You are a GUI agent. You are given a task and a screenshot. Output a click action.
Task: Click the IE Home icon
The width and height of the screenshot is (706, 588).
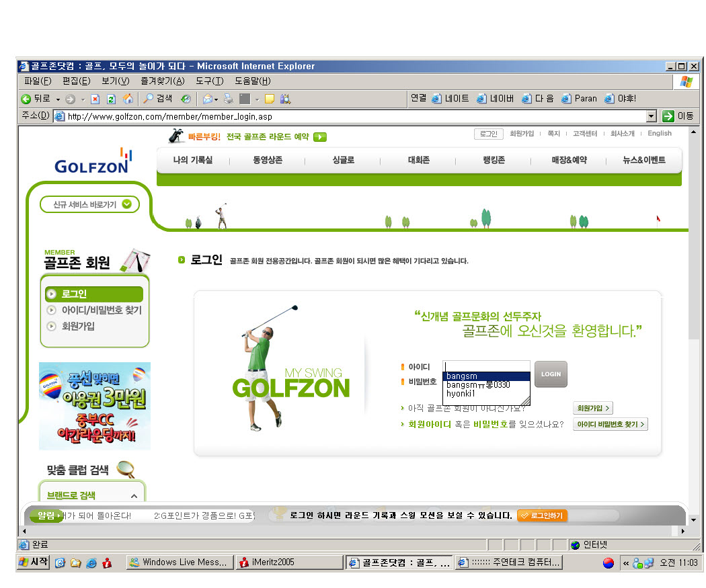tap(128, 99)
